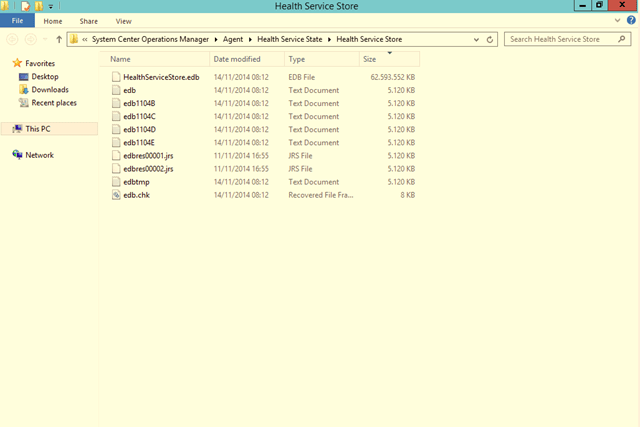Sort by the Name column header

(x=155, y=59)
